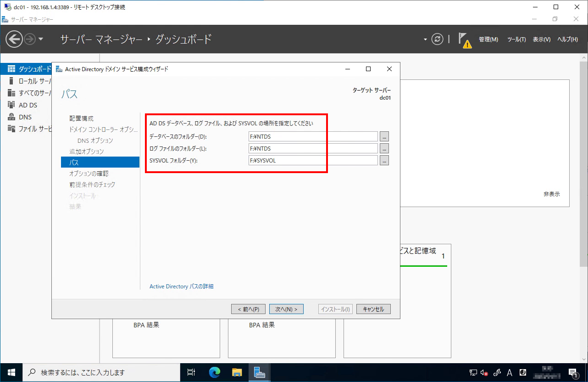Select ローカル サーバー in the sidebar
Screen dimensions: 588x382
tap(27, 81)
